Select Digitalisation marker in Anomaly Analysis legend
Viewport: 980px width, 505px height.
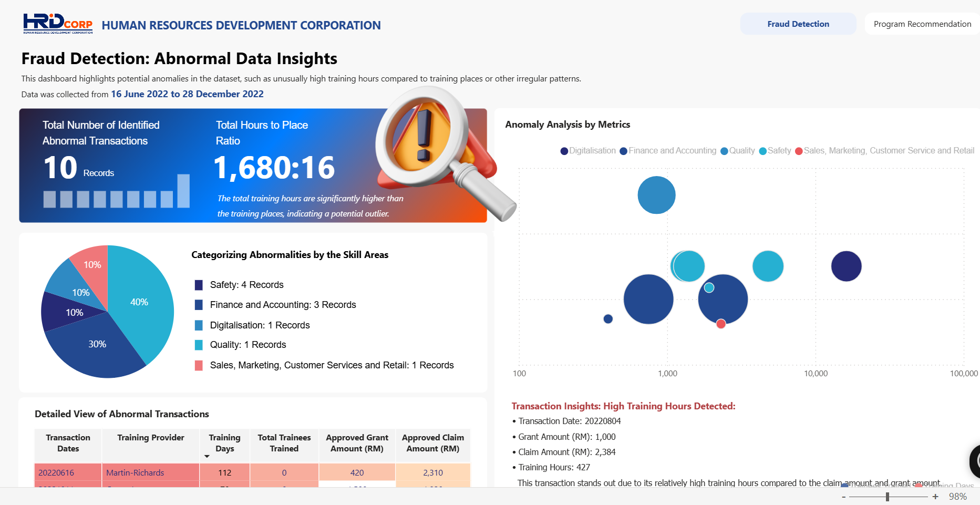[x=564, y=151]
